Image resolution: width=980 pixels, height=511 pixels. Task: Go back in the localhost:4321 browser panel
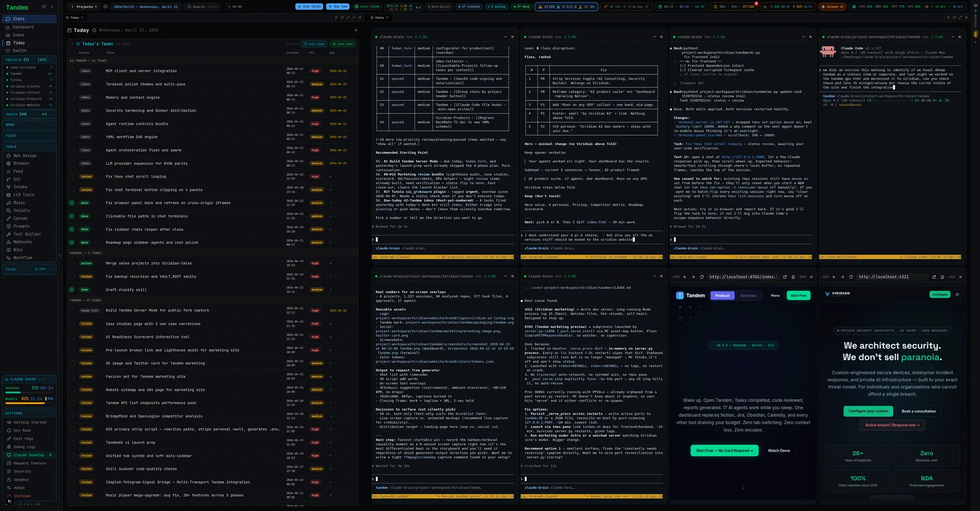click(x=834, y=277)
